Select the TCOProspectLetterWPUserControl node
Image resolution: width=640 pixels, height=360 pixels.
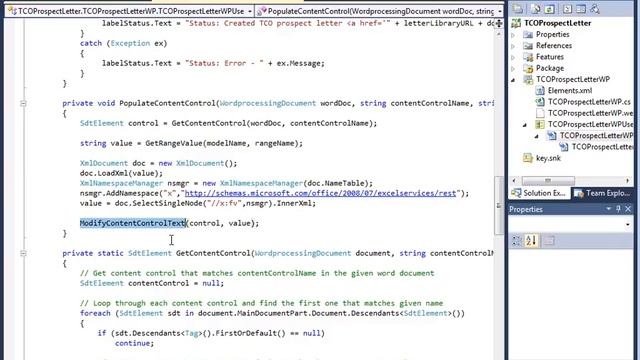tap(590, 124)
